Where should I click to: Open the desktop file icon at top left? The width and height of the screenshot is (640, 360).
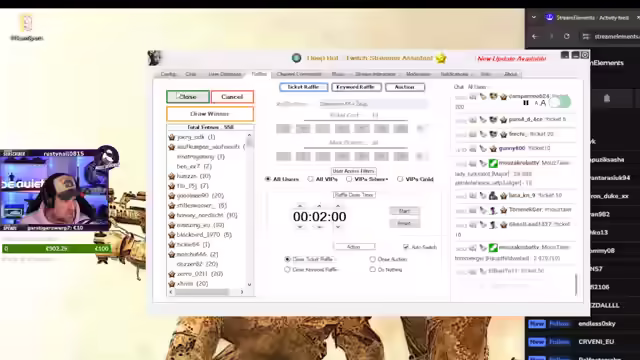pos(27,23)
